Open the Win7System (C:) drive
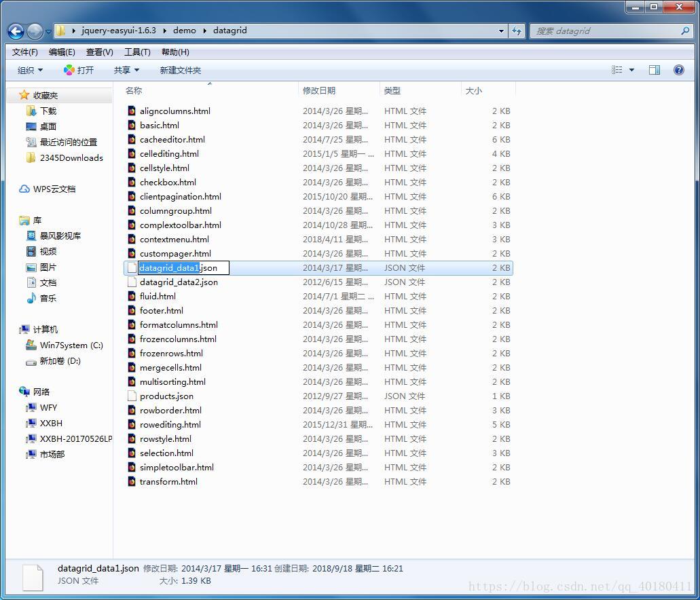This screenshot has width=700, height=600. [x=71, y=345]
